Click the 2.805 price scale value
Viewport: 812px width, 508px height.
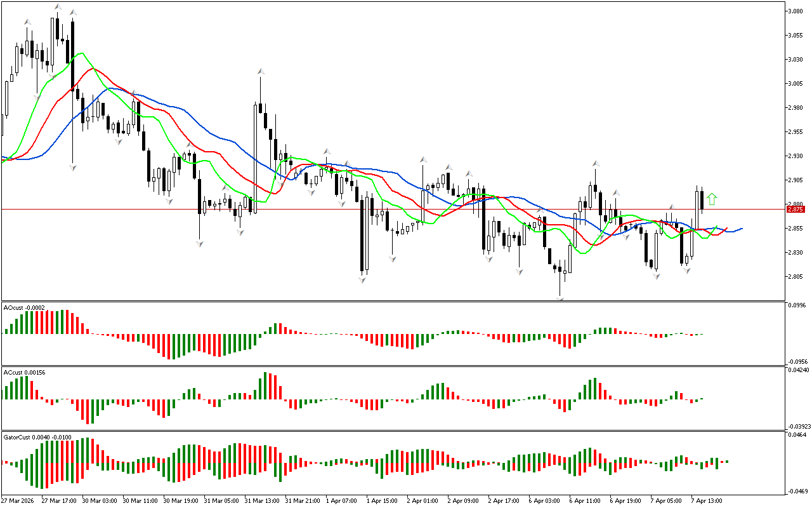[796, 277]
